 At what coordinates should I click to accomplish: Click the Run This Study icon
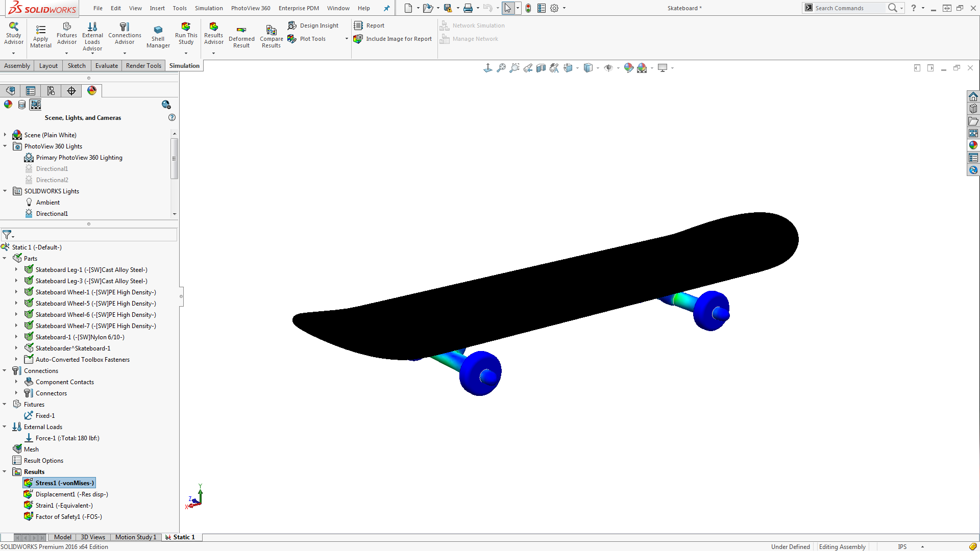[186, 27]
